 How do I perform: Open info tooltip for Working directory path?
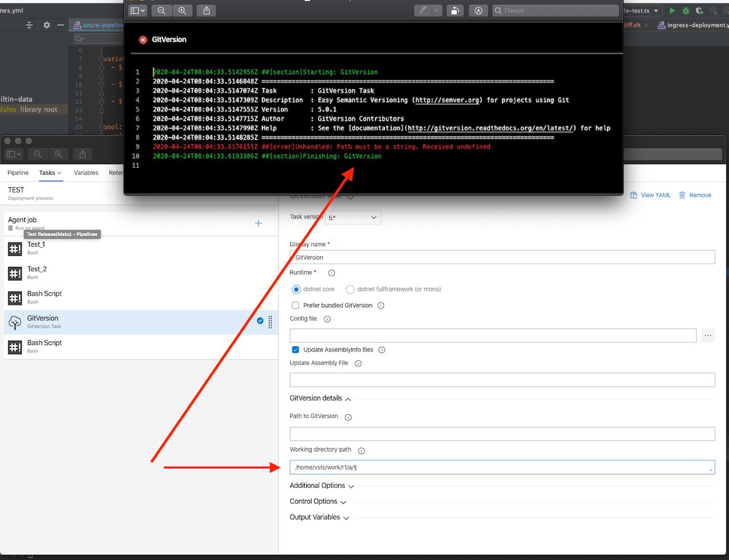(361, 451)
